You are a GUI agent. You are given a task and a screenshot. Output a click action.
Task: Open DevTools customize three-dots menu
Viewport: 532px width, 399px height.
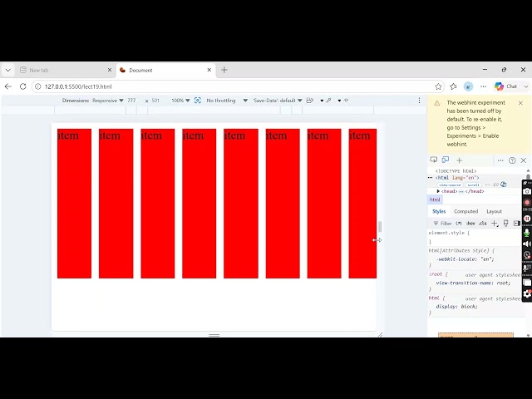point(500,160)
